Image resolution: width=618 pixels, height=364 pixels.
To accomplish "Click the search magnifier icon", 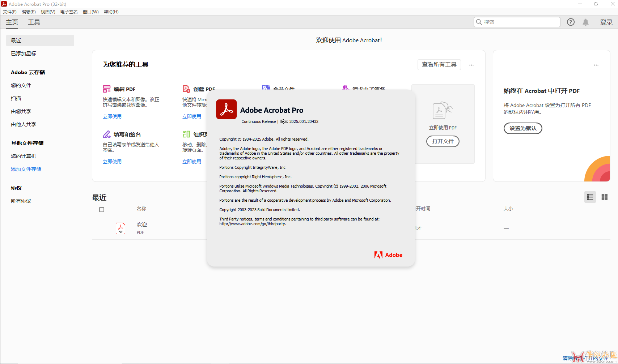I will point(479,22).
